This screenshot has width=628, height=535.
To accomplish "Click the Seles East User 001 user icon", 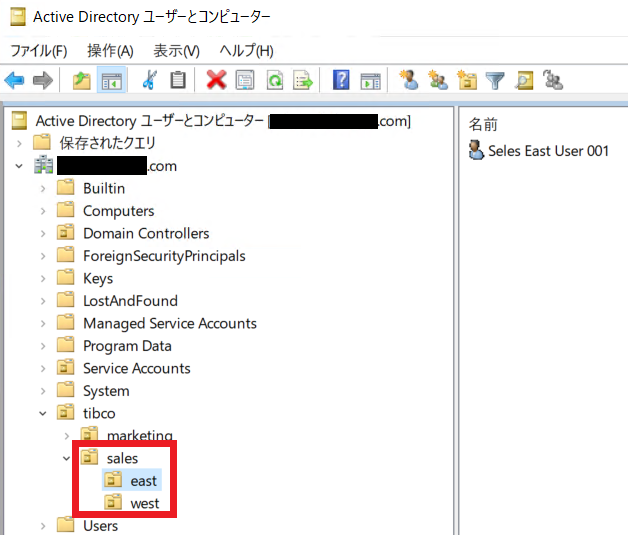I will point(476,150).
